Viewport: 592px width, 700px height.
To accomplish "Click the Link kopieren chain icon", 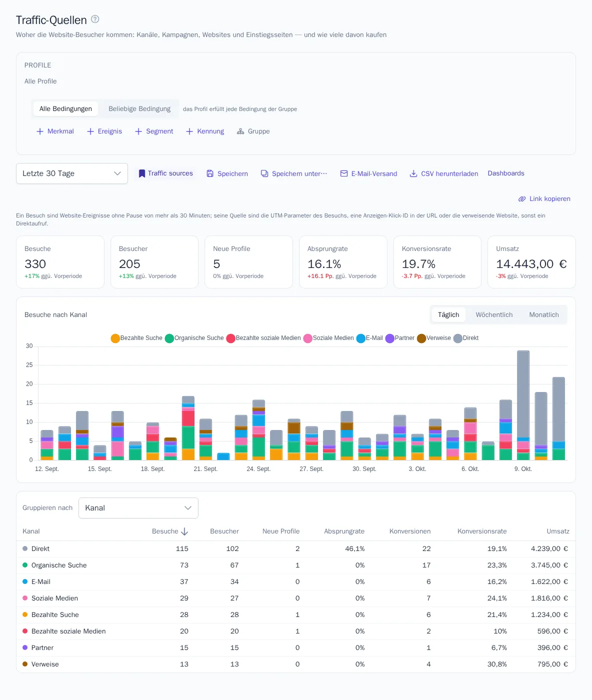I will [x=522, y=199].
